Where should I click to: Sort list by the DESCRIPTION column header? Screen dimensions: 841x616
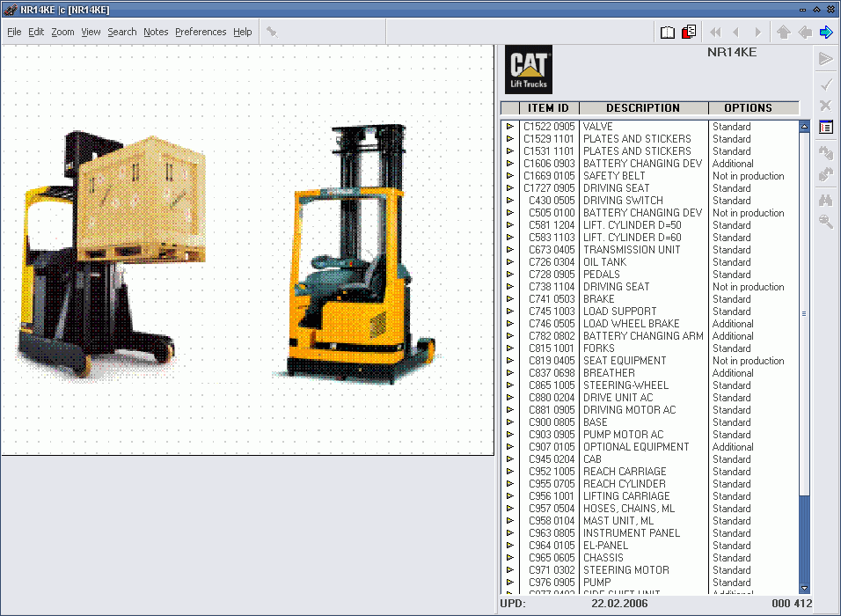643,107
